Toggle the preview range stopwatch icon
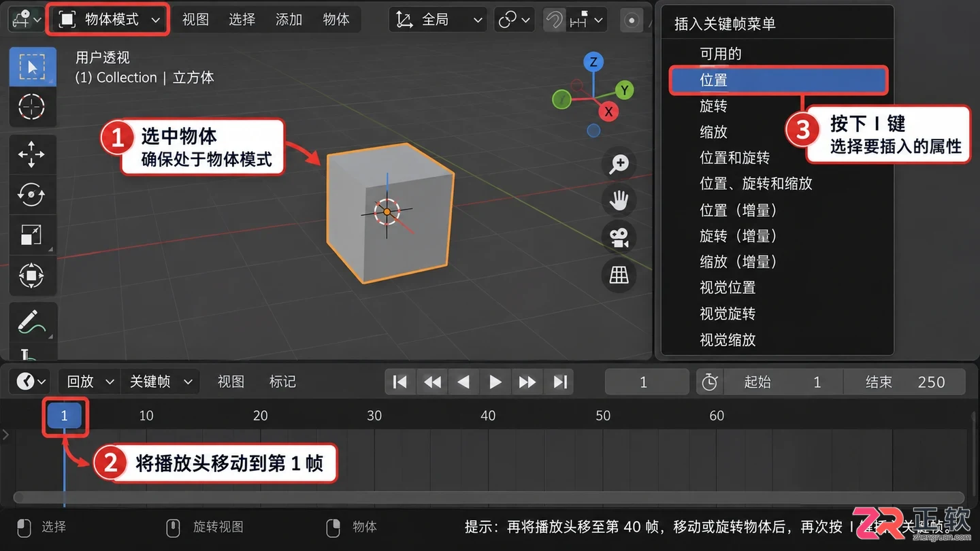 [x=709, y=382]
